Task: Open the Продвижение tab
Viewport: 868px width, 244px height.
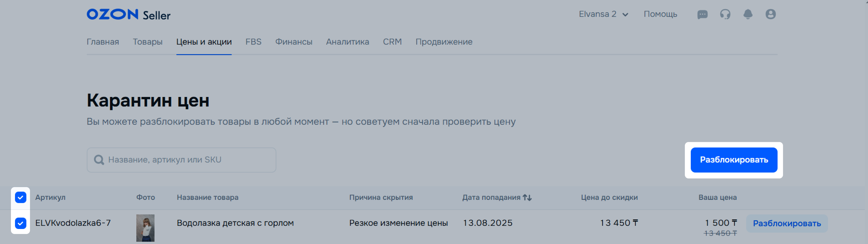Action: [x=444, y=42]
